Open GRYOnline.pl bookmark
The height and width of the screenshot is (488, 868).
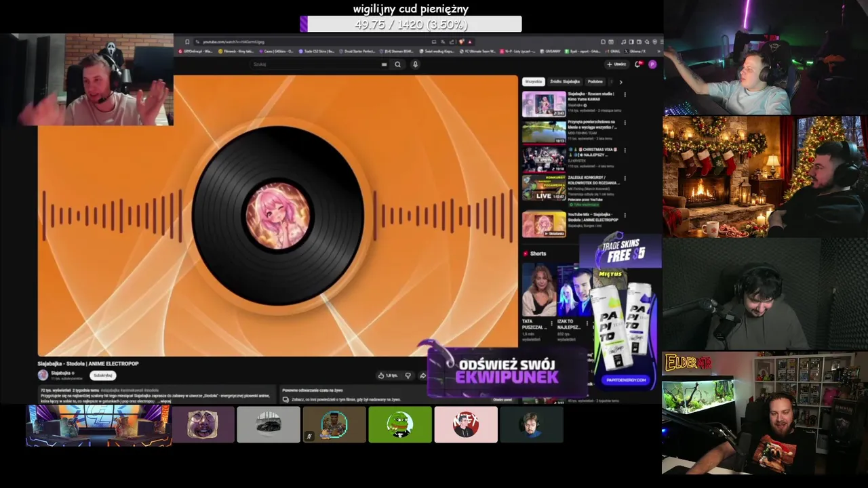[x=195, y=52]
